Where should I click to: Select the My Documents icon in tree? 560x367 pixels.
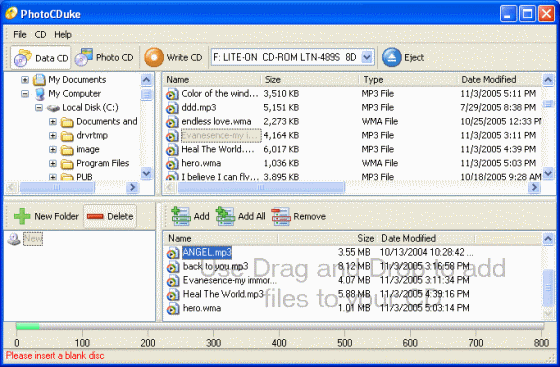(39, 80)
